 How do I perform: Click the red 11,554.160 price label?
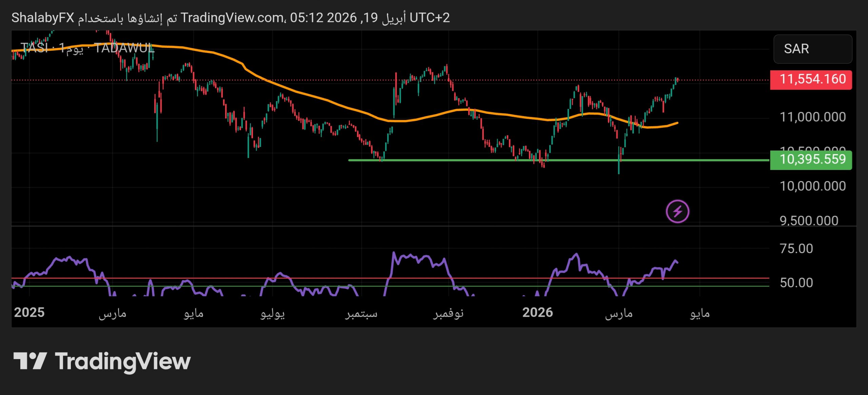tap(811, 79)
